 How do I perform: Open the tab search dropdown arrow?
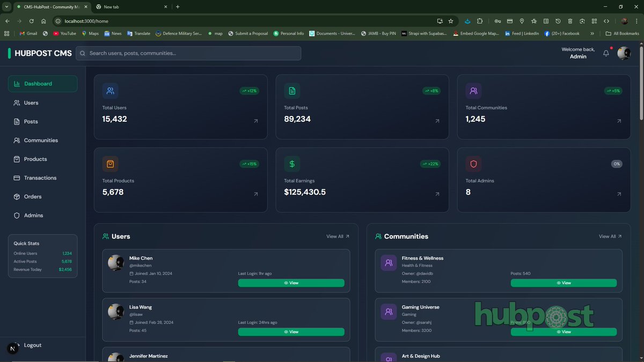(6, 7)
